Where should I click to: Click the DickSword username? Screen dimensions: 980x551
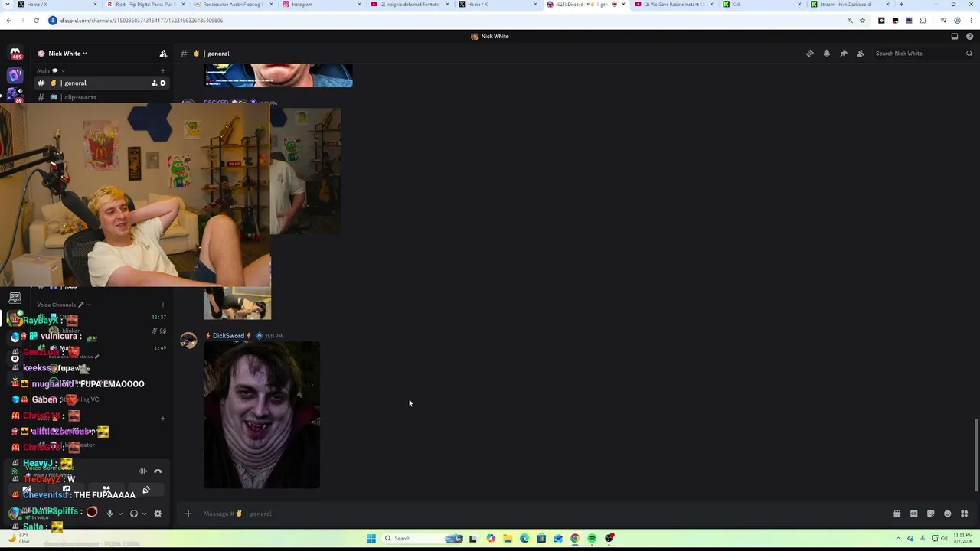(228, 336)
